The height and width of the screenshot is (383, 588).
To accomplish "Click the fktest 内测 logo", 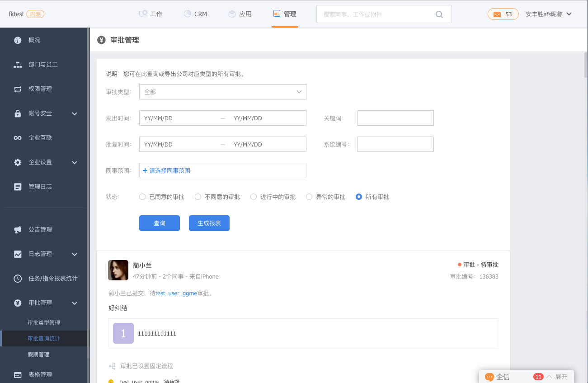I will coord(26,14).
